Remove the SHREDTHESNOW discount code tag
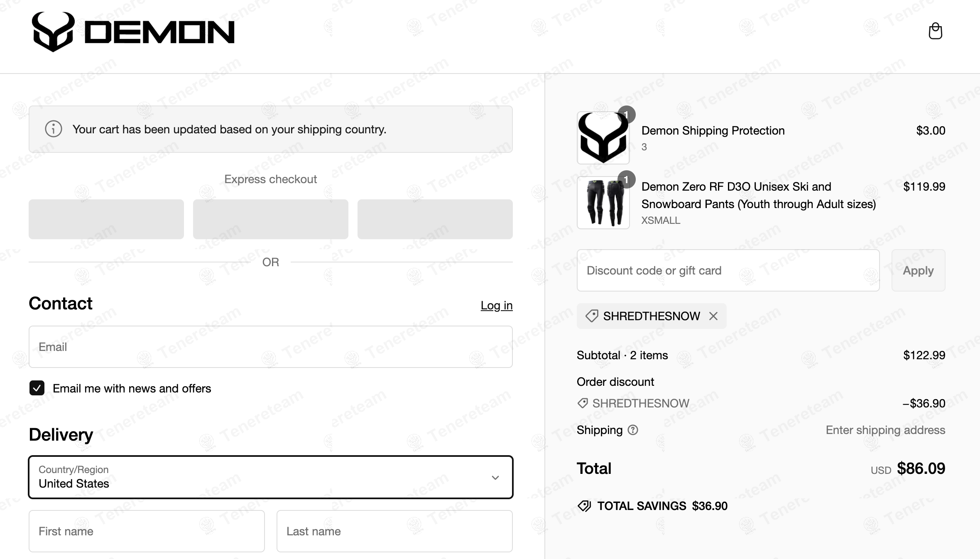 pos(713,316)
